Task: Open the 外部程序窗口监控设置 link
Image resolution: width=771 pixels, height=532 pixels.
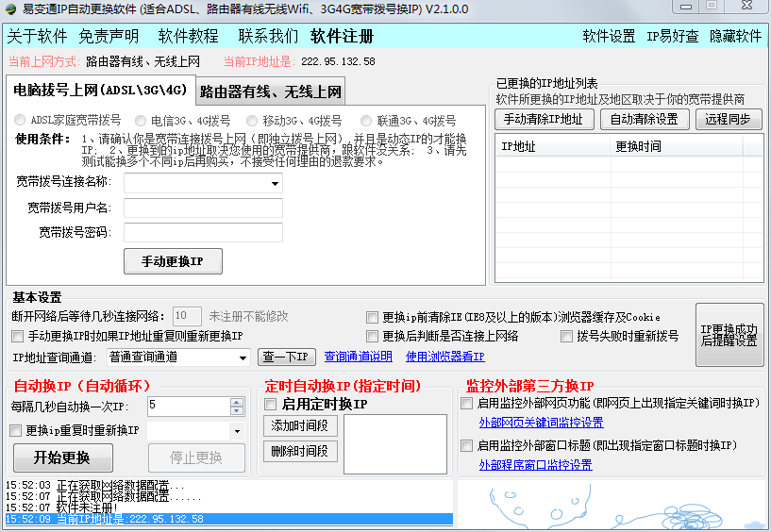Action: (x=535, y=465)
